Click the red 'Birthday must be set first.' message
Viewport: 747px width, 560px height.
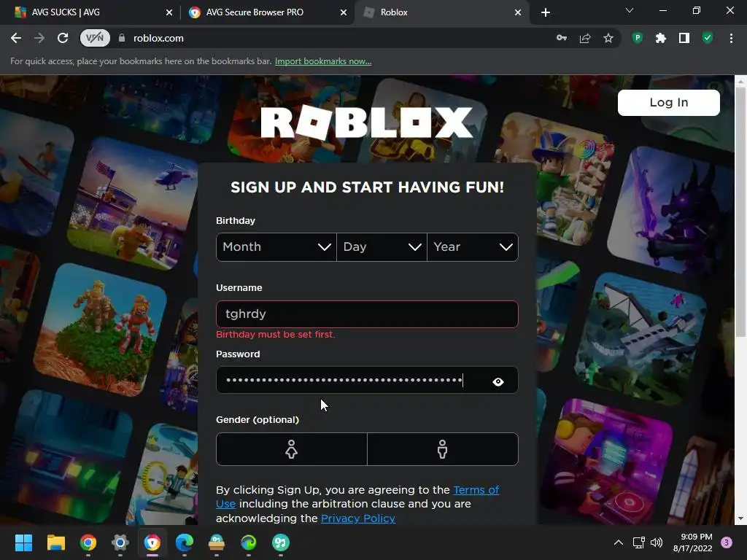tap(275, 334)
